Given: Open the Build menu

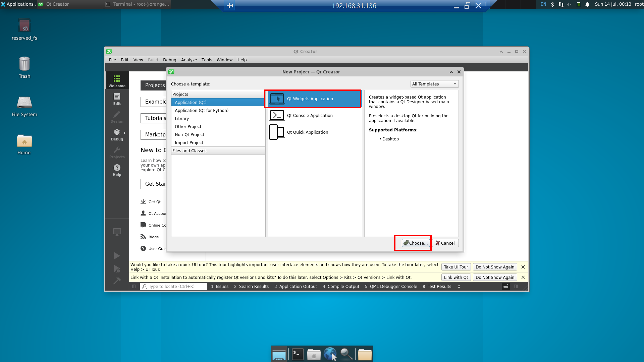Looking at the screenshot, I should (x=152, y=60).
